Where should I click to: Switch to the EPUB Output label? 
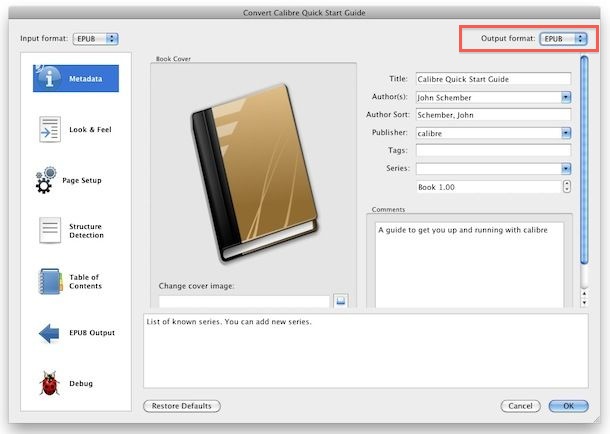click(92, 333)
